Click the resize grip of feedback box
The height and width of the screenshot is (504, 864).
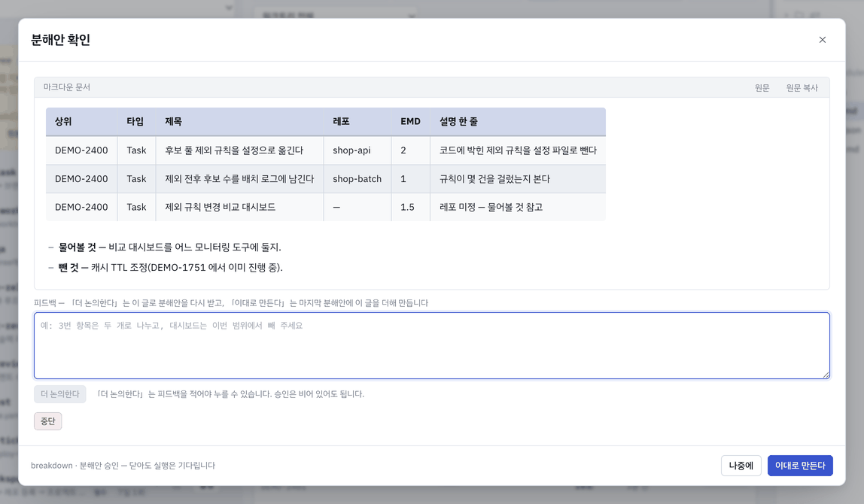[826, 375]
